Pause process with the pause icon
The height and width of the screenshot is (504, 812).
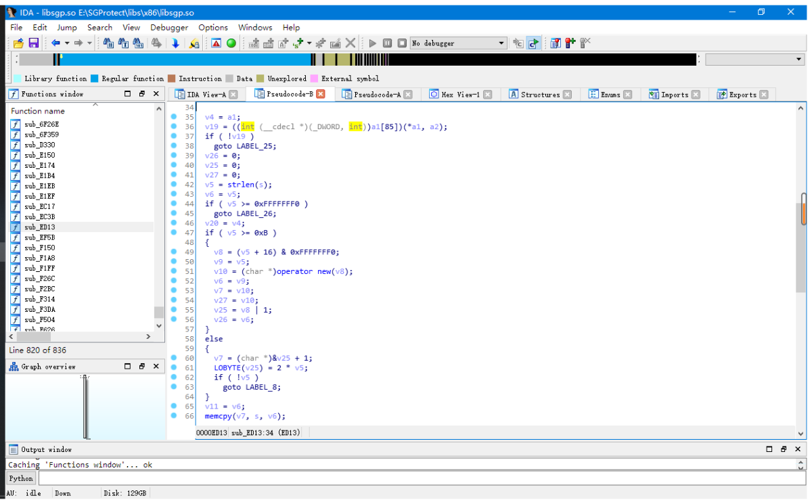387,43
